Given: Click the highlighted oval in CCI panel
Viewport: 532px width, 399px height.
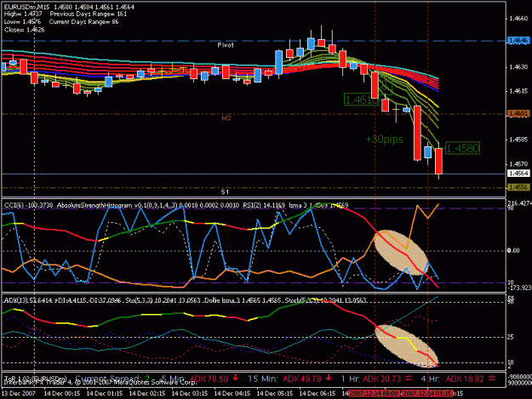Looking at the screenshot, I should point(401,253).
